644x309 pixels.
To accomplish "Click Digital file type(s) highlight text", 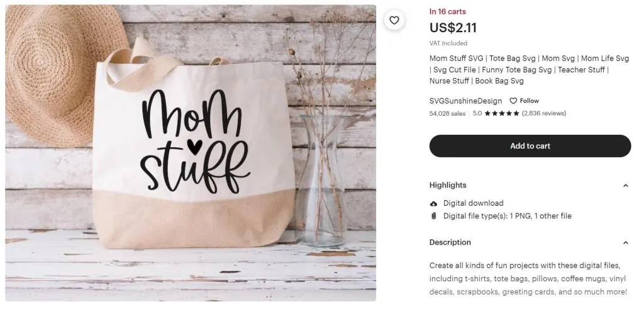I will tap(508, 216).
